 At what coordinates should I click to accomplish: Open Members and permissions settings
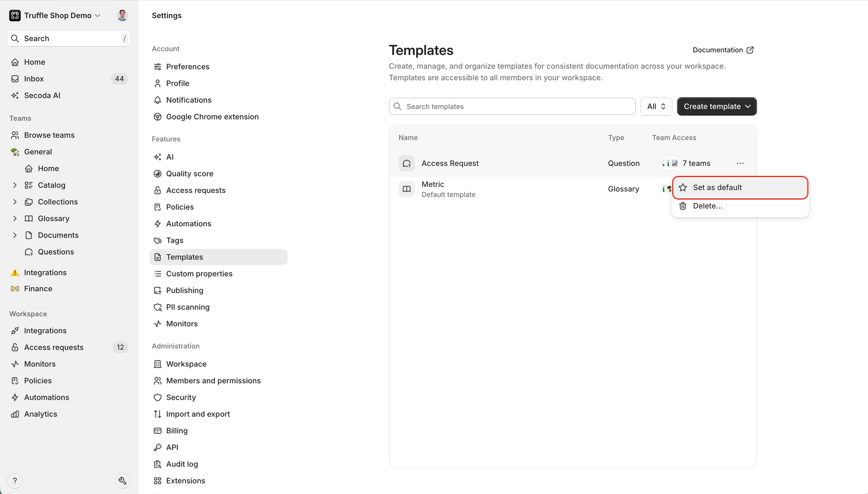[213, 381]
